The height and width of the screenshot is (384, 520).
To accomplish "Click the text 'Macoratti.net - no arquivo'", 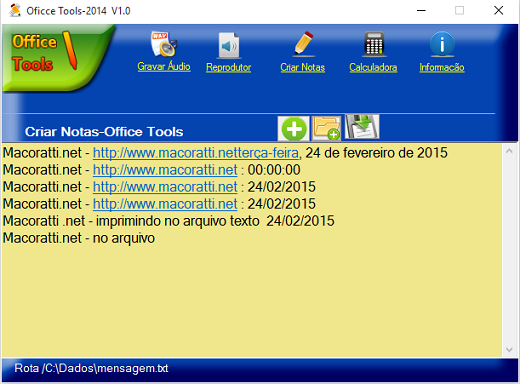I will 79,238.
